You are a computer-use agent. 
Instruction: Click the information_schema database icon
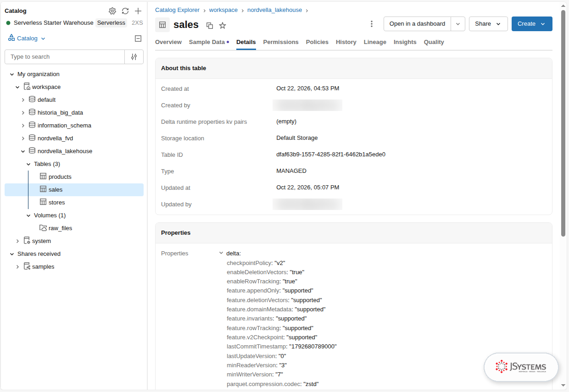[x=32, y=125]
